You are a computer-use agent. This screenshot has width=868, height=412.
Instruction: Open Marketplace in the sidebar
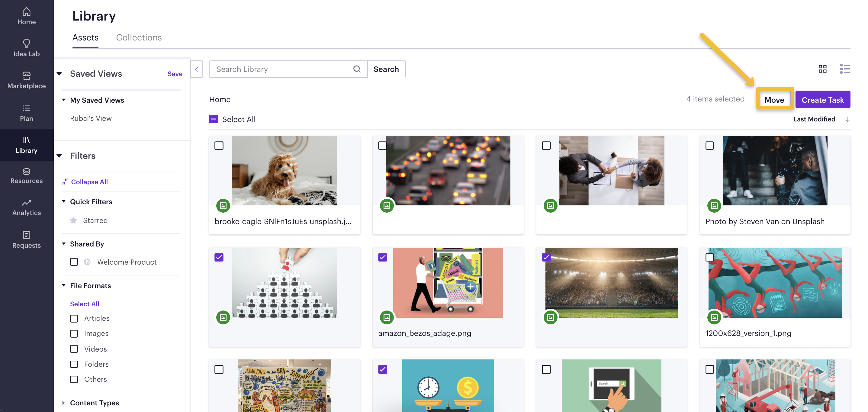coord(26,80)
